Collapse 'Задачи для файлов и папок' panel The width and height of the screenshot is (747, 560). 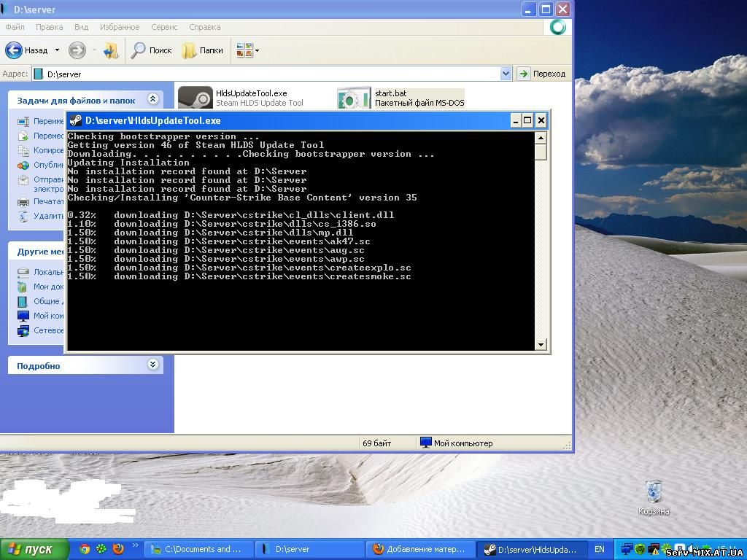(x=152, y=99)
